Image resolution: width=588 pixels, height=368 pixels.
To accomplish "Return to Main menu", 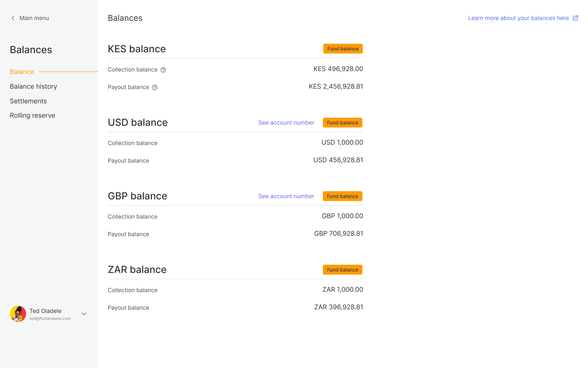I will (x=34, y=18).
